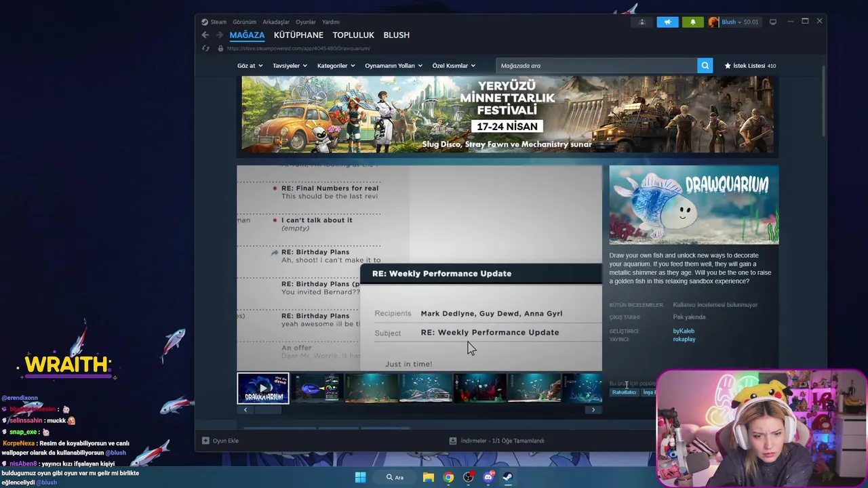Open the blue announcements megaphone button
Viewport: 868px width, 488px height.
pyautogui.click(x=667, y=22)
